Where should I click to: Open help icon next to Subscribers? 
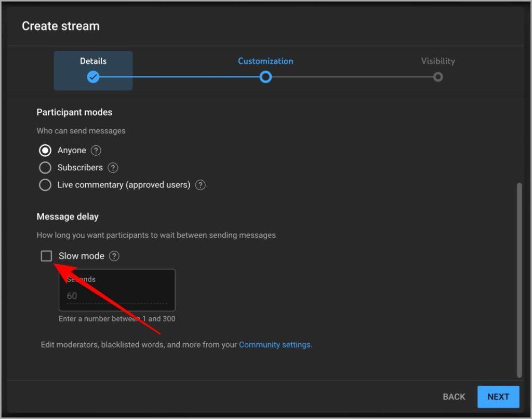[x=113, y=168]
